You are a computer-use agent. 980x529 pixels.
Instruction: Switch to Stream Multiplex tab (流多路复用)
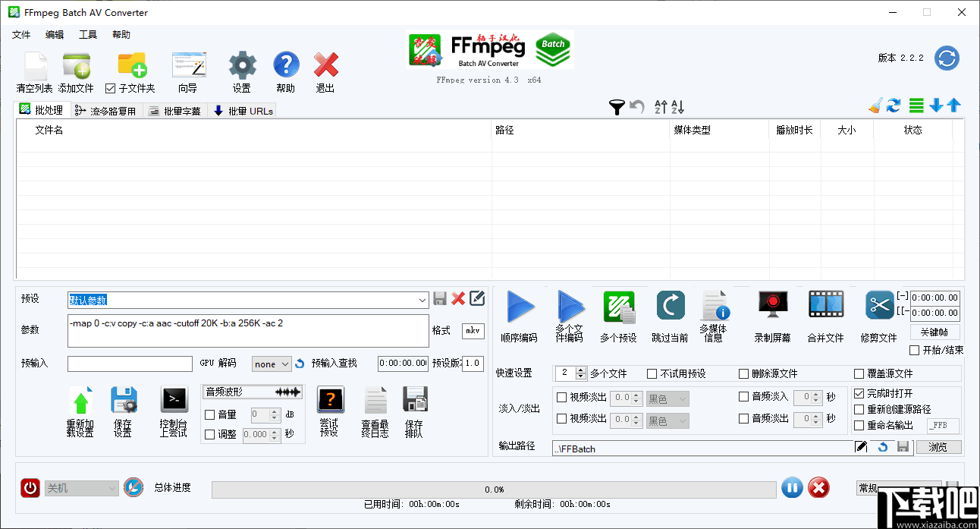coord(105,111)
